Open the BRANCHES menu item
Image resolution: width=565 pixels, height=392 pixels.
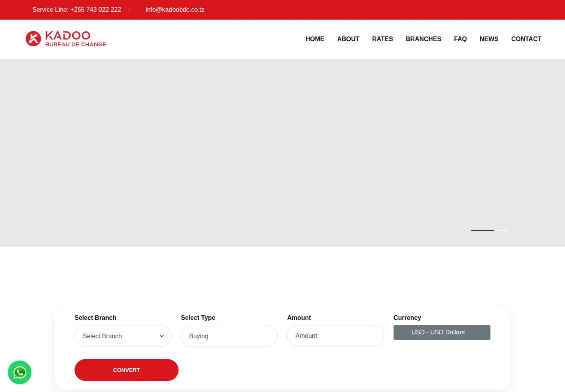423,39
